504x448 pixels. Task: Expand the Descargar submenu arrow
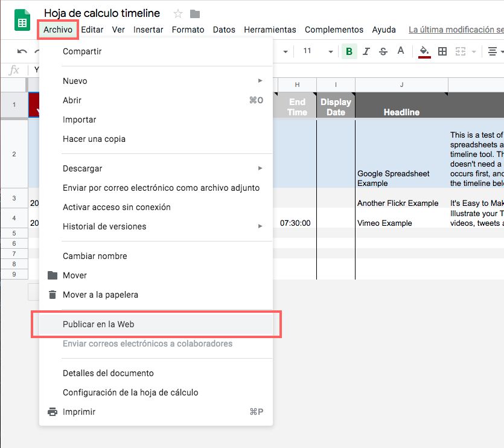[x=260, y=168]
